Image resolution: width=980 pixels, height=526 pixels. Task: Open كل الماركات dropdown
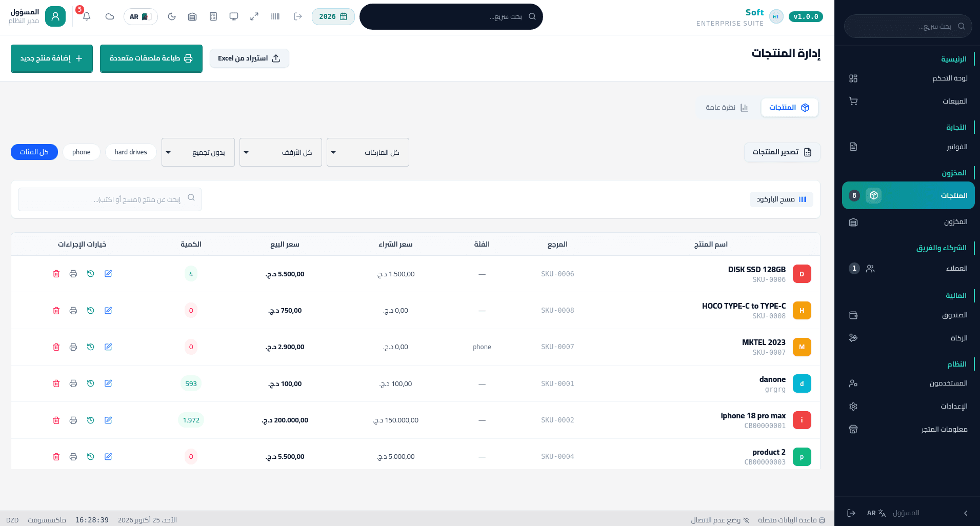[x=368, y=152]
